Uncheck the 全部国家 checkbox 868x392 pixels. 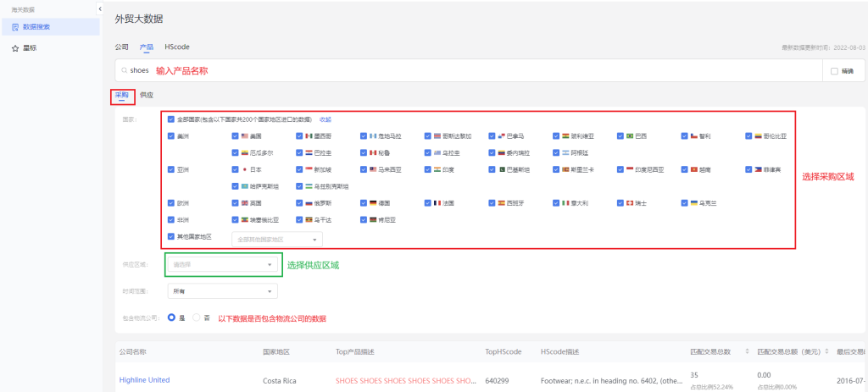[172, 119]
